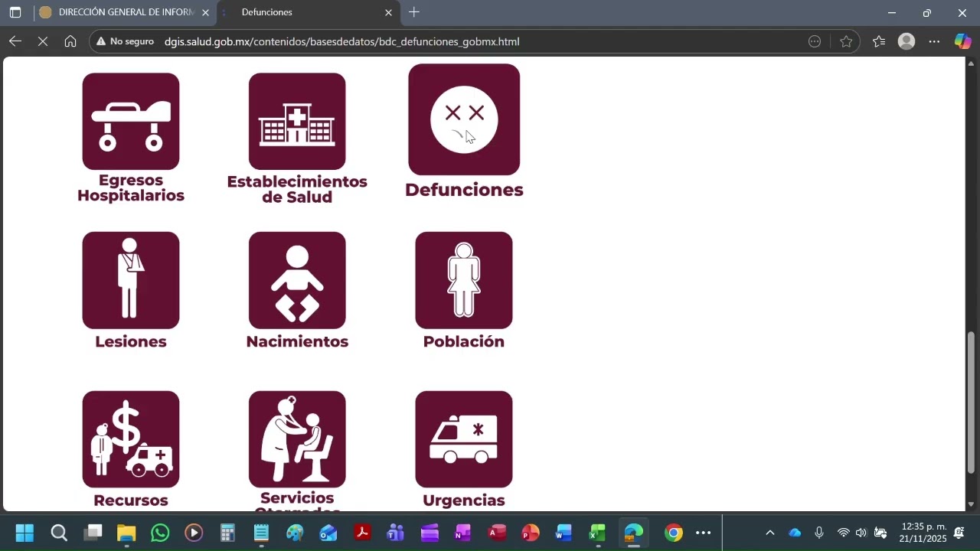Go to the browser home page
Image resolution: width=980 pixels, height=551 pixels.
pyautogui.click(x=70, y=41)
